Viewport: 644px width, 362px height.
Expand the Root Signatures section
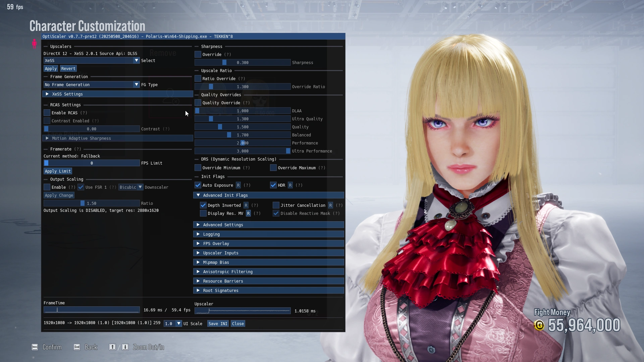click(269, 290)
